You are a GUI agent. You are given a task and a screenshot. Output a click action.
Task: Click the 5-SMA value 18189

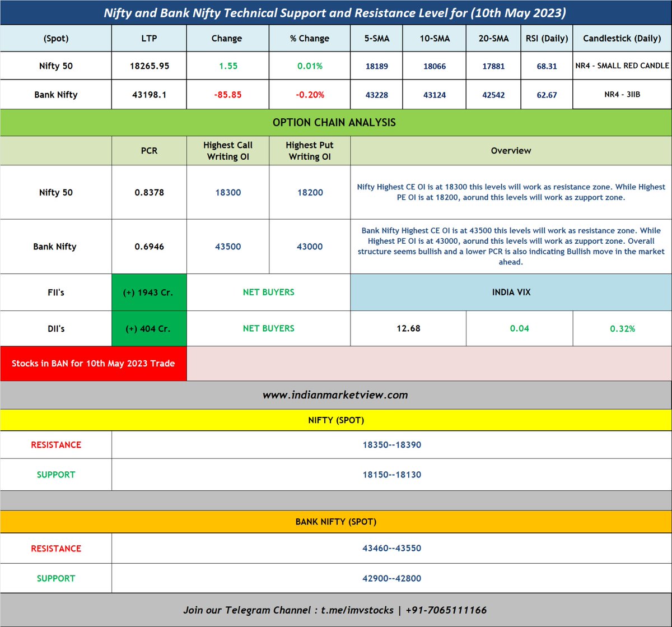click(x=377, y=66)
